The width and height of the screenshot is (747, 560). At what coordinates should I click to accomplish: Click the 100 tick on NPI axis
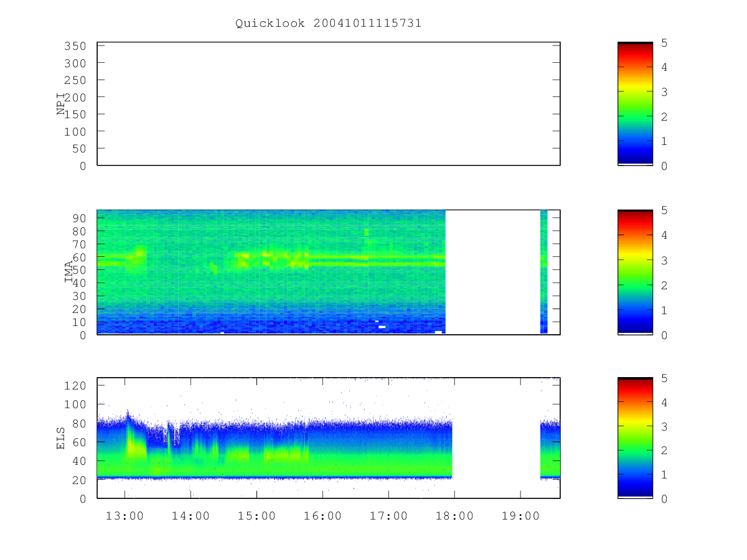75,131
